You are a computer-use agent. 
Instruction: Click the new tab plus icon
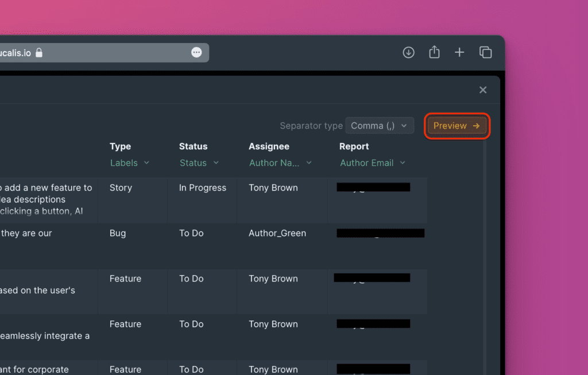[459, 53]
